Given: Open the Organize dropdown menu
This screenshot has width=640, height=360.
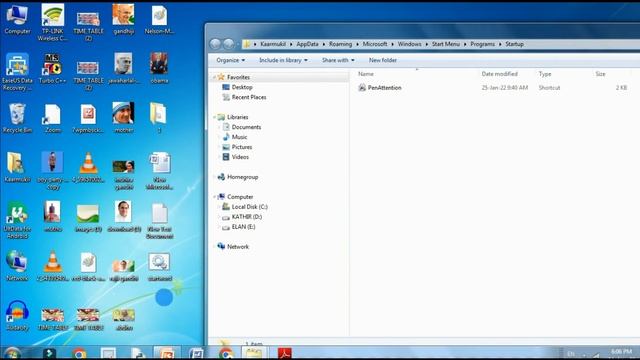Looking at the screenshot, I should [x=231, y=60].
